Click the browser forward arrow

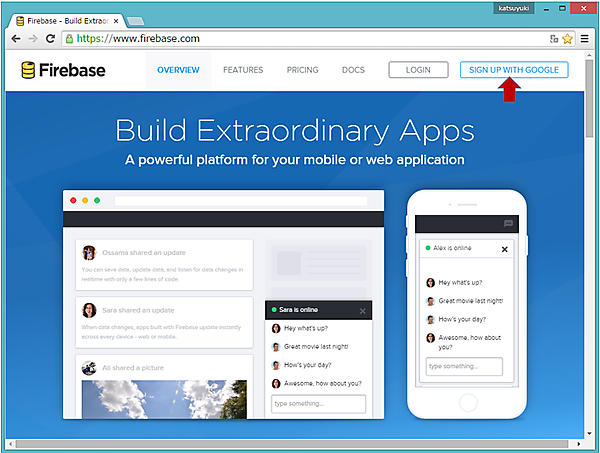tap(33, 39)
